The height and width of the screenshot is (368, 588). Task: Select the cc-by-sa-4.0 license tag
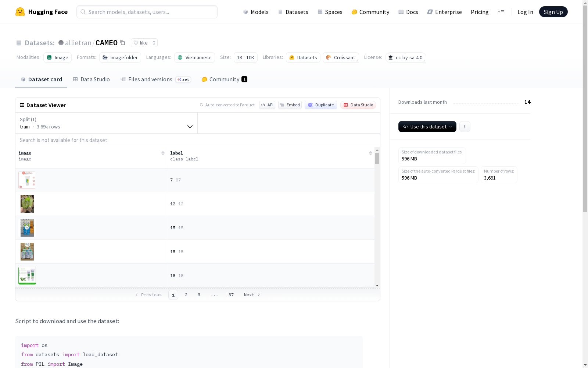[406, 57]
